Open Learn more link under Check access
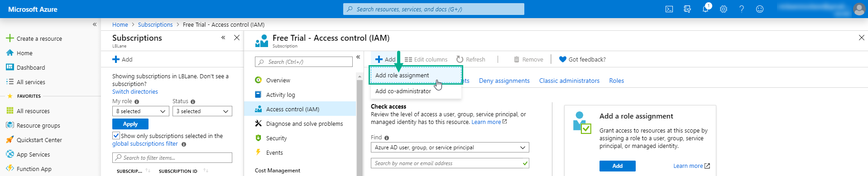The width and height of the screenshot is (868, 176). coord(489,122)
